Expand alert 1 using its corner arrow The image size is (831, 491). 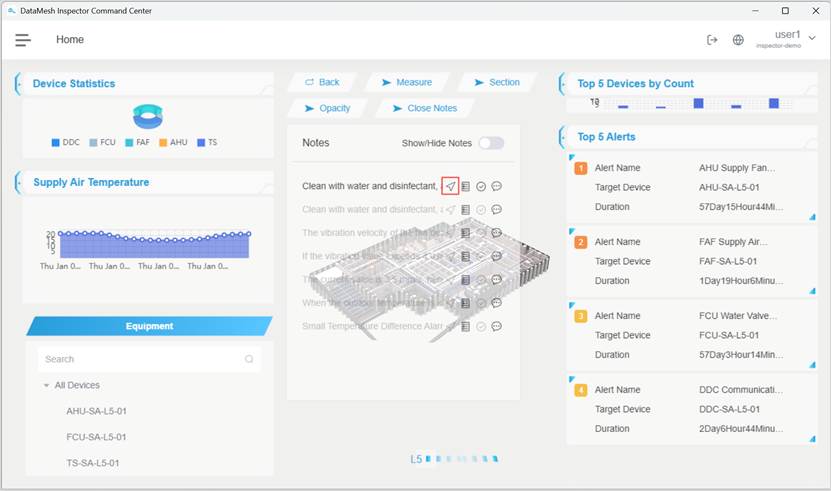(x=811, y=218)
